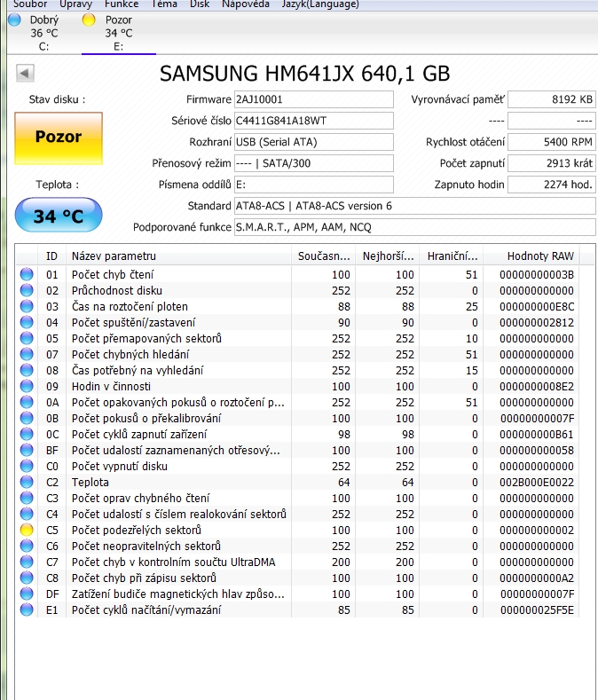Click the rotation speed field 5400 RPM

point(552,142)
